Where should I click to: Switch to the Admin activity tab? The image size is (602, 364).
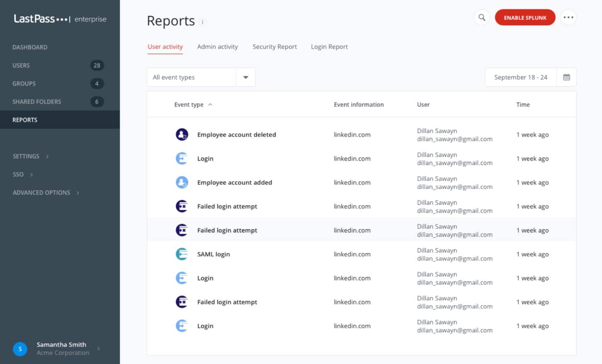(x=217, y=46)
